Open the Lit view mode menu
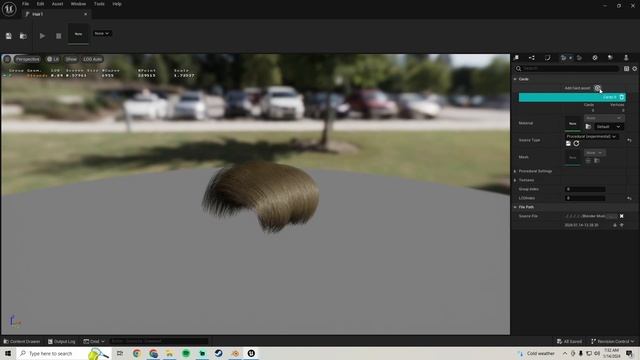Viewport: 640px width, 360px height. pyautogui.click(x=53, y=59)
